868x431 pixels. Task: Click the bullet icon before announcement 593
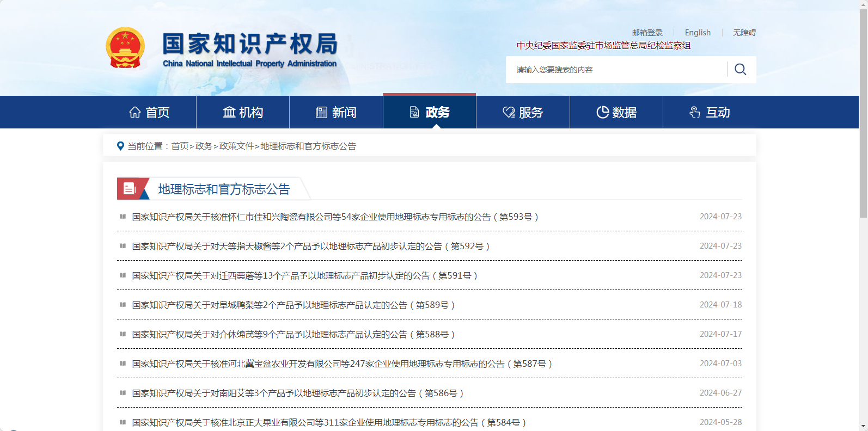click(x=123, y=217)
